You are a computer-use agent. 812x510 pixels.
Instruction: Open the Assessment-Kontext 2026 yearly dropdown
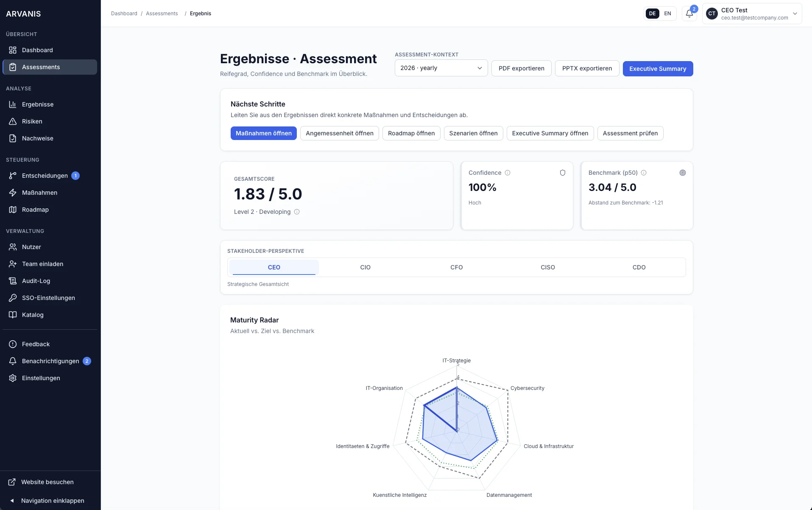(441, 68)
